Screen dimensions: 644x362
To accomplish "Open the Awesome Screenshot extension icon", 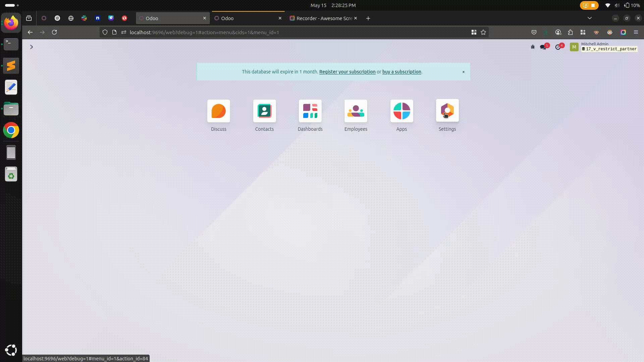I will (x=623, y=32).
